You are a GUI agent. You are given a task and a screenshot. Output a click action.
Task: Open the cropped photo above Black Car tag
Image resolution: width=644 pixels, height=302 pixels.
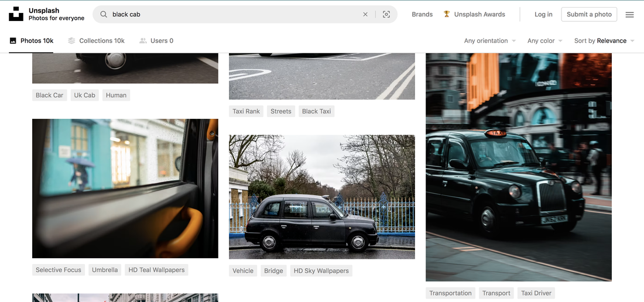[x=125, y=68]
